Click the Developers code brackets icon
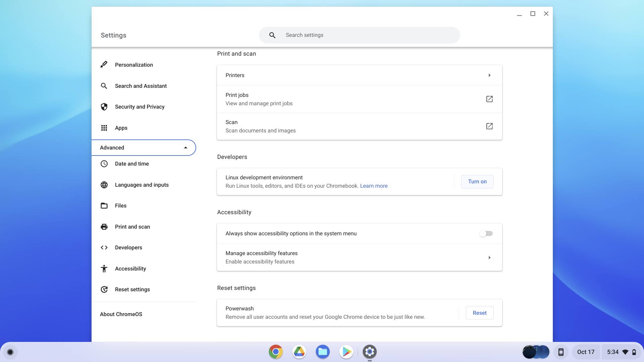This screenshot has width=644, height=362. (x=104, y=247)
